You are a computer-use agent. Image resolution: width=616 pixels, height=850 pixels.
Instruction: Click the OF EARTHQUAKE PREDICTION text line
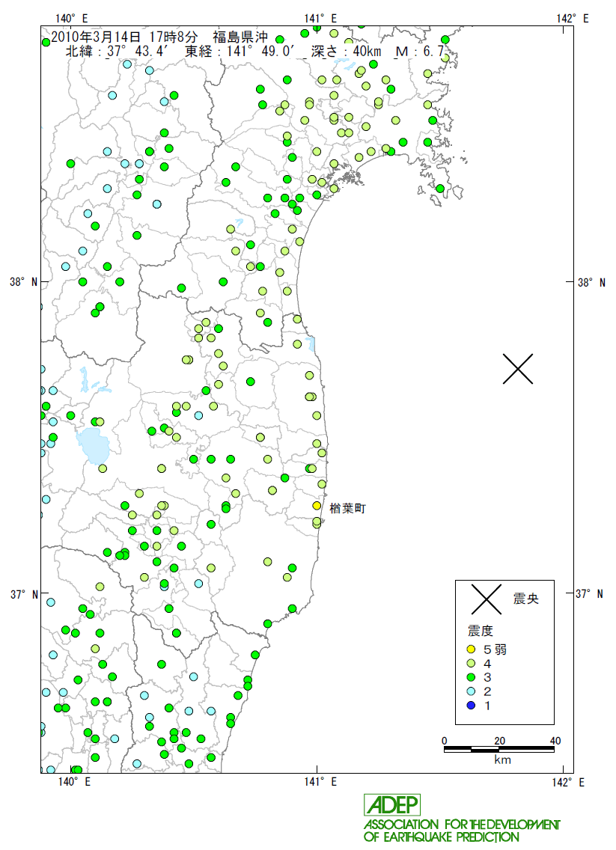pyautogui.click(x=442, y=837)
